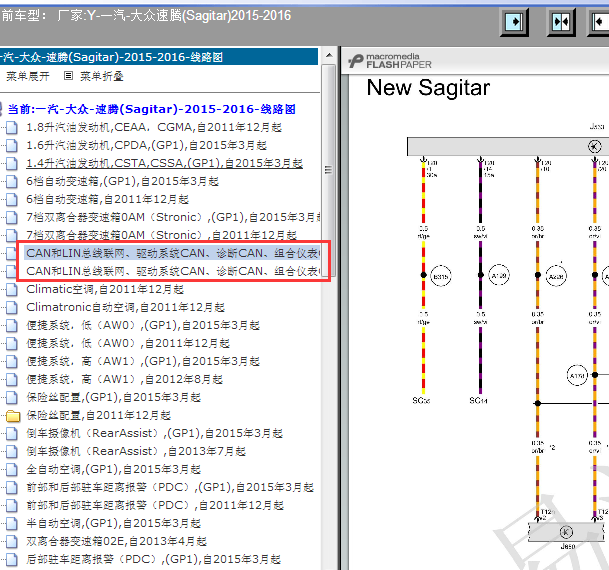Click the tree panel scrollbar thumb
609x570 pixels.
(x=329, y=170)
